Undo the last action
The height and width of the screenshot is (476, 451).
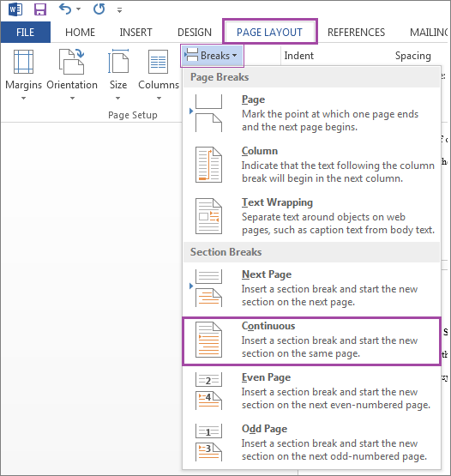click(65, 9)
